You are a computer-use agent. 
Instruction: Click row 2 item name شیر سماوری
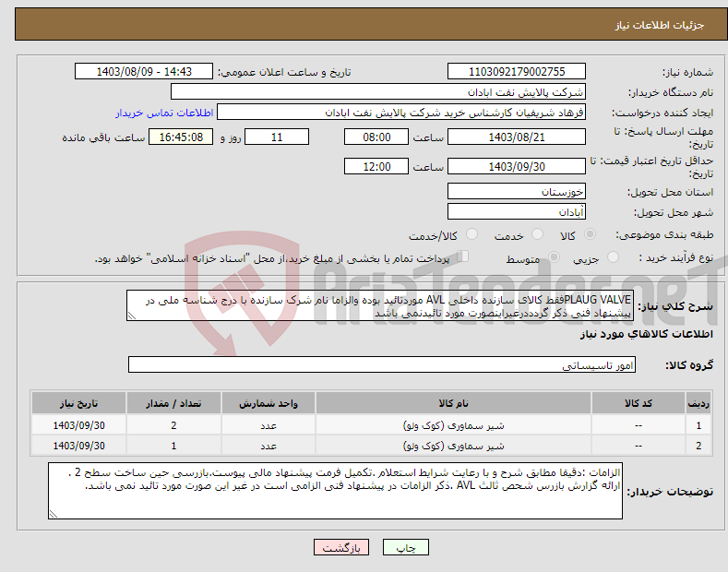(453, 446)
